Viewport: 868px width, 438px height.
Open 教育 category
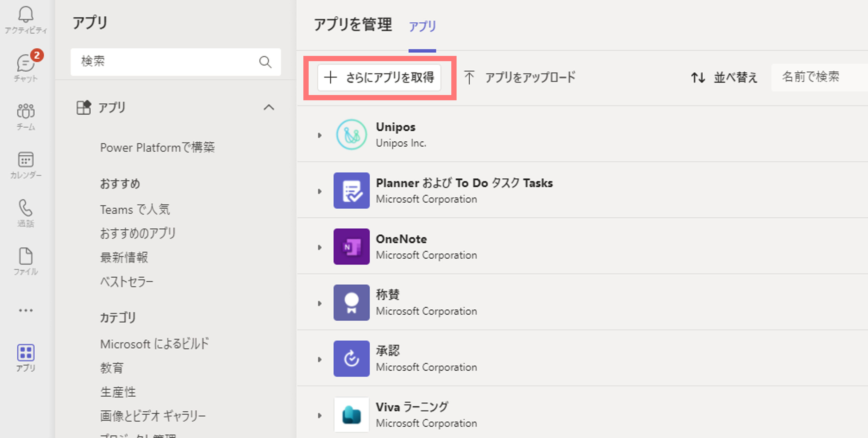pyautogui.click(x=112, y=368)
